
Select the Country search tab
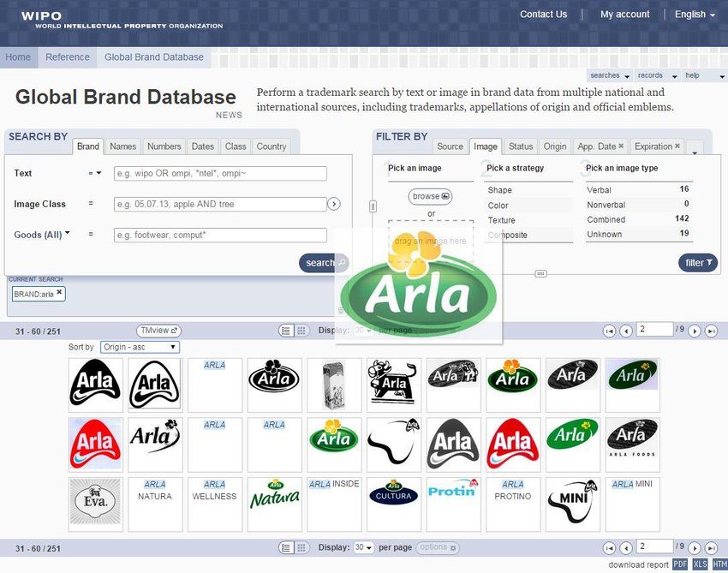pos(272,146)
